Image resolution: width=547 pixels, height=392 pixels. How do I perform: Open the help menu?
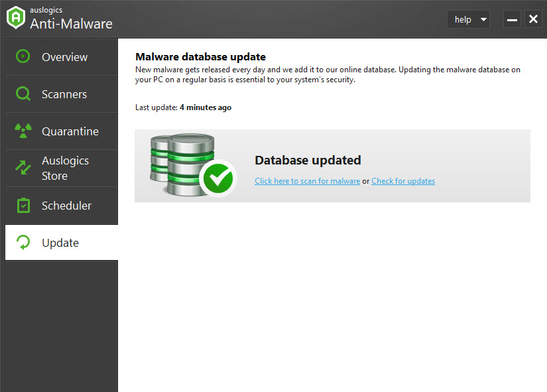pos(469,19)
